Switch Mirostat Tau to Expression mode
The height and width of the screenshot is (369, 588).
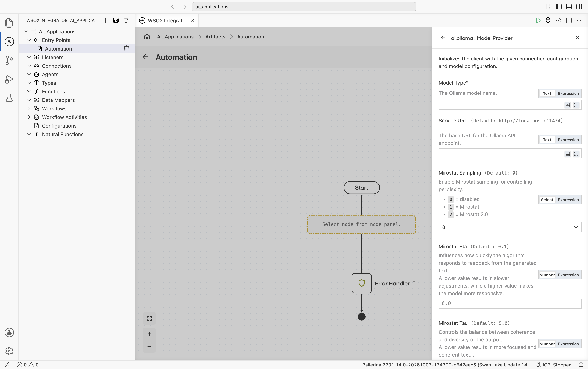tap(568, 344)
